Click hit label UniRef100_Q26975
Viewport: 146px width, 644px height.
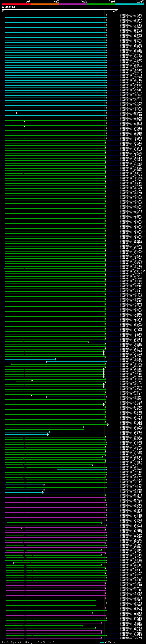pyautogui.click(x=131, y=384)
